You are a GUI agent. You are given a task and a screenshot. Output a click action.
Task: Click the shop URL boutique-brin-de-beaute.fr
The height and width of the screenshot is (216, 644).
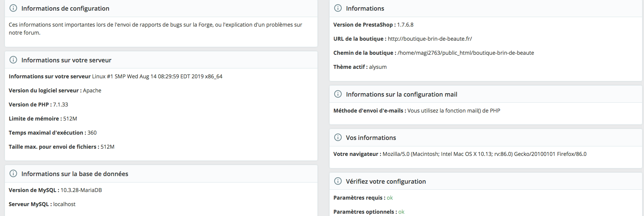430,39
